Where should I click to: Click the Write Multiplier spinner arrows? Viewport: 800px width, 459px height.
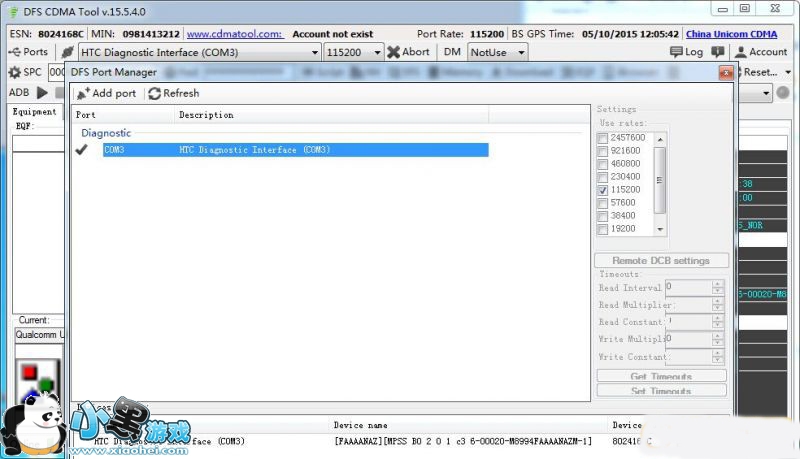[717, 339]
